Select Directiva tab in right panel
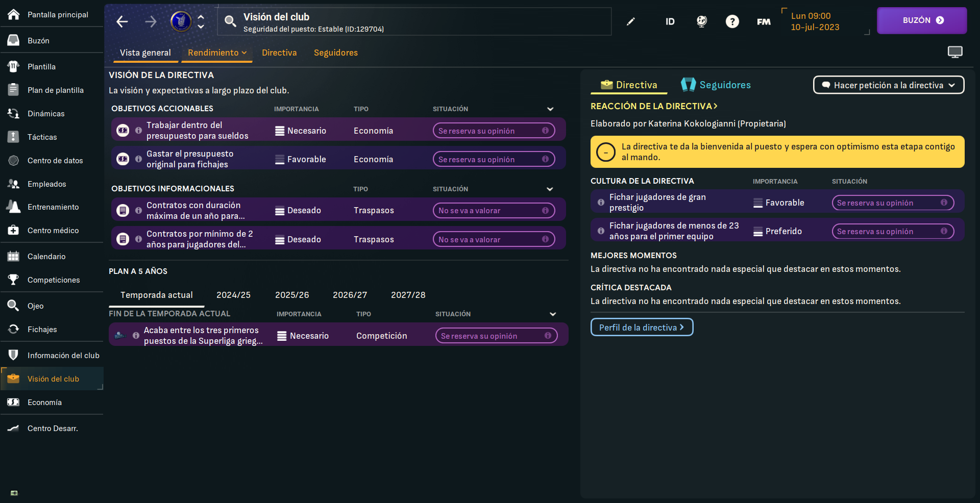The height and width of the screenshot is (503, 980). [x=629, y=85]
